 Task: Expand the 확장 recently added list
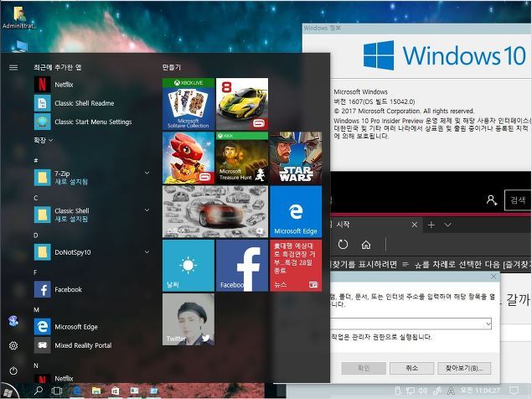43,140
